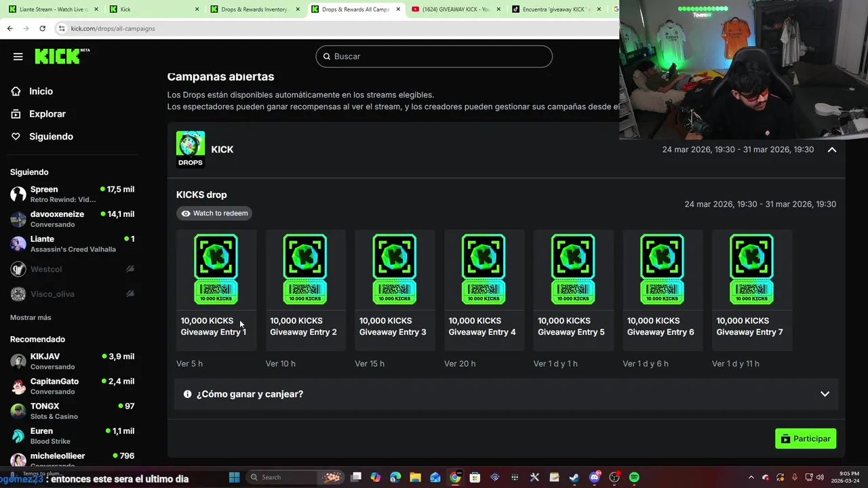Click CapitanGato's avatar icon

pos(18,386)
